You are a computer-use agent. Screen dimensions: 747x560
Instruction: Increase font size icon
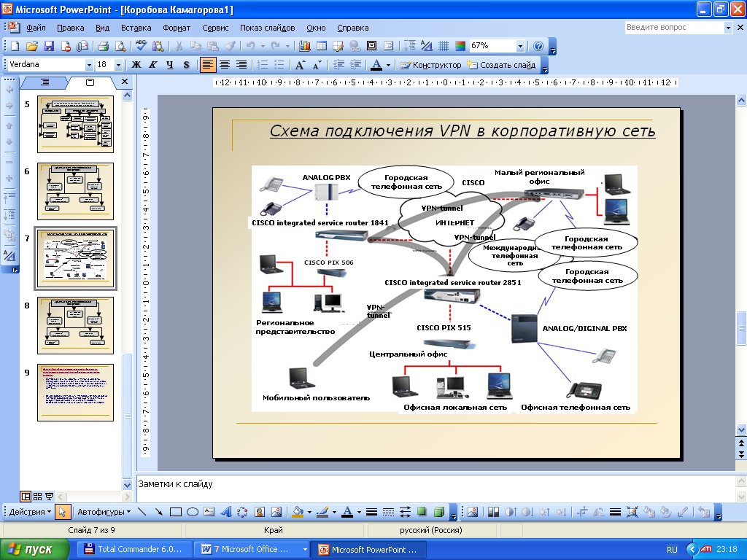(x=300, y=65)
